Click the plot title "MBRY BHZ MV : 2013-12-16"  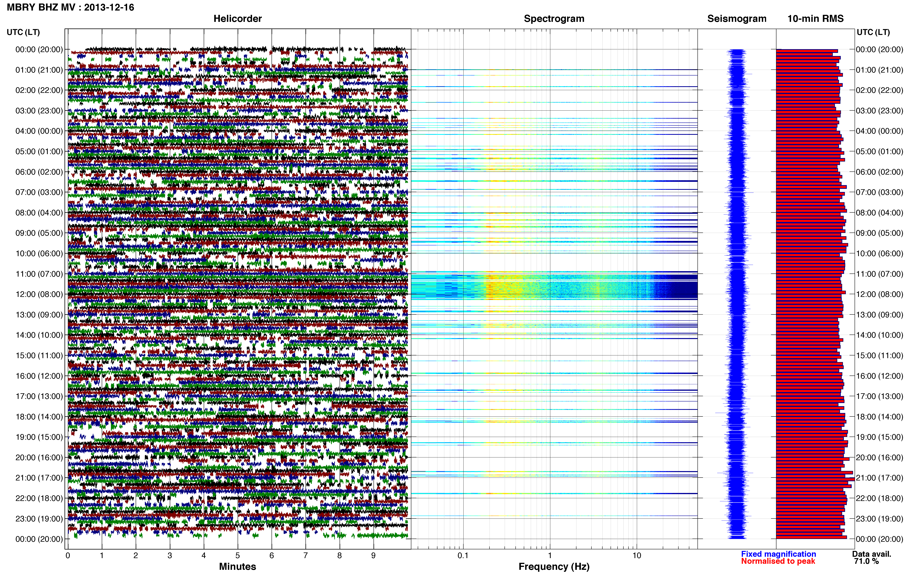coord(71,7)
